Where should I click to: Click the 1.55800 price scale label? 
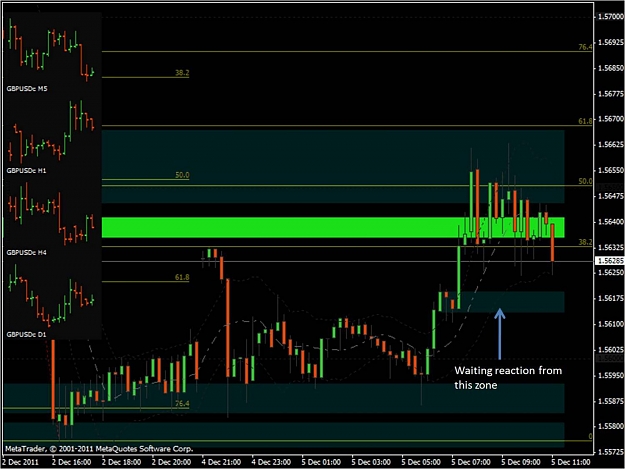click(x=611, y=426)
